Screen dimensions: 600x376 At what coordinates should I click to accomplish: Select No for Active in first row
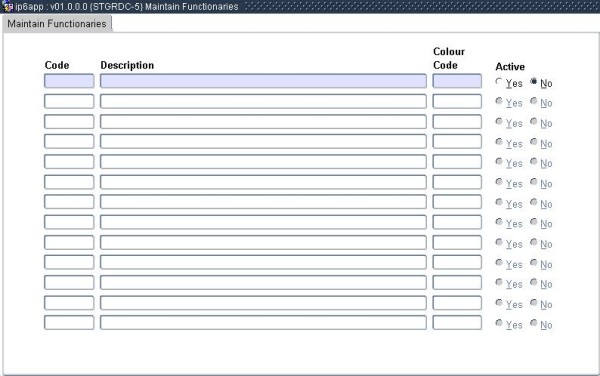pos(534,81)
